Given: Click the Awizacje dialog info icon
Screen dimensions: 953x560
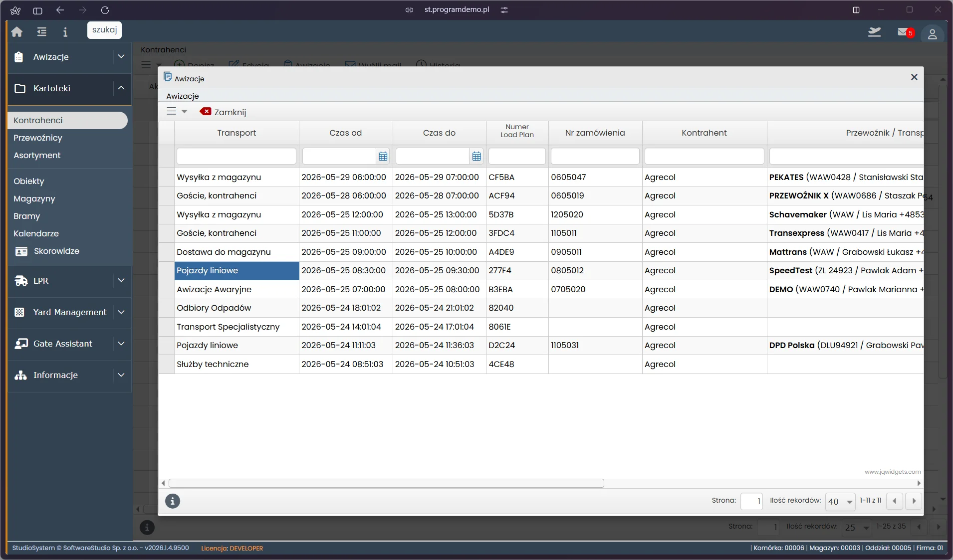Looking at the screenshot, I should point(172,501).
